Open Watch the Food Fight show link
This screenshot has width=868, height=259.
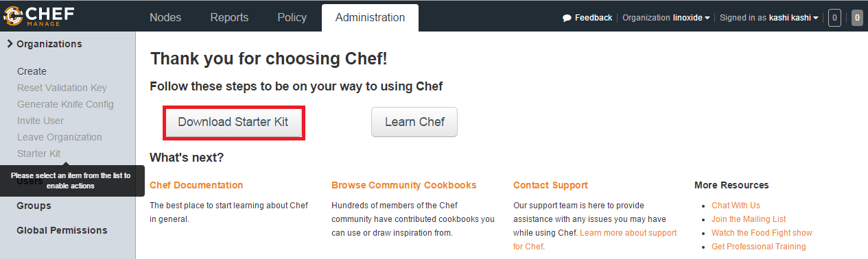(x=762, y=233)
